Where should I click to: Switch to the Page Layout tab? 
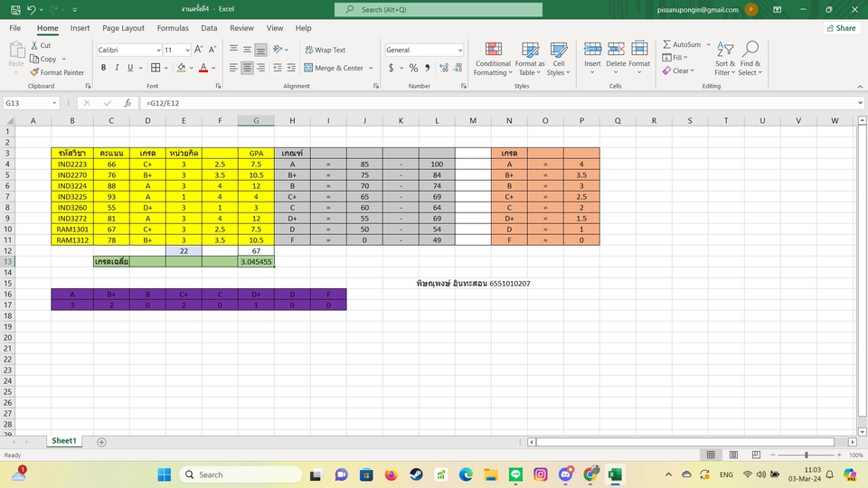pyautogui.click(x=123, y=28)
